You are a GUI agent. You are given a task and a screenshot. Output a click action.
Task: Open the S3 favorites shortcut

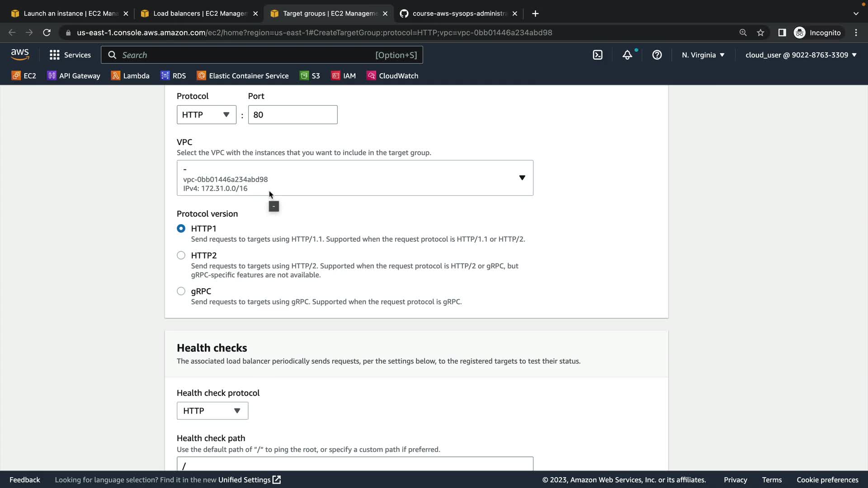click(310, 76)
